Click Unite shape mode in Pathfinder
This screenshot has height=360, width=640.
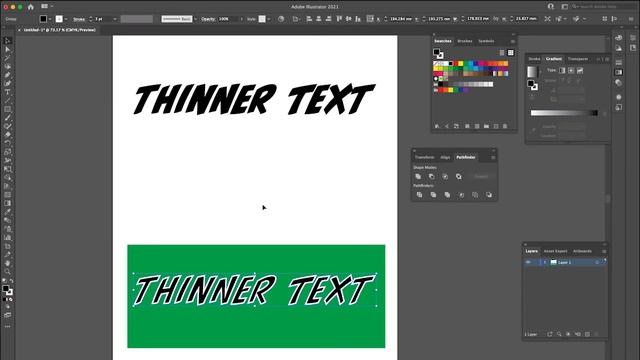[x=418, y=176]
